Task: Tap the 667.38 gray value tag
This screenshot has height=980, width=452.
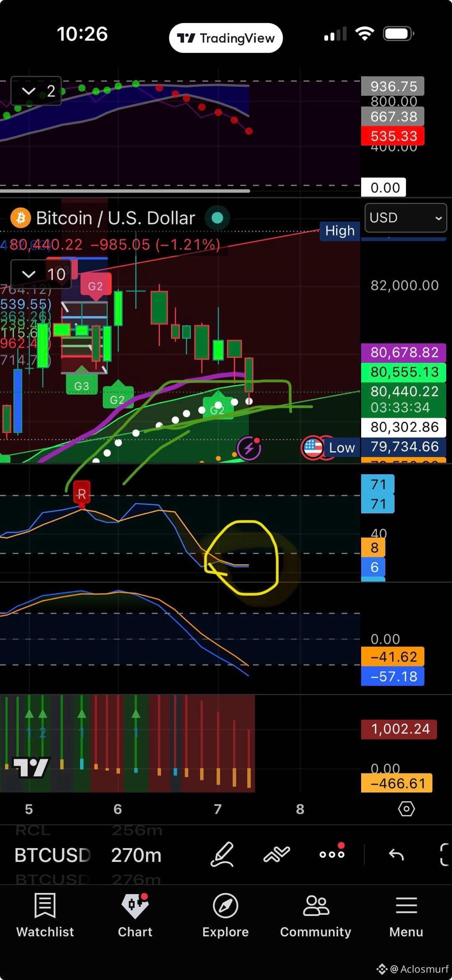Action: point(393,116)
